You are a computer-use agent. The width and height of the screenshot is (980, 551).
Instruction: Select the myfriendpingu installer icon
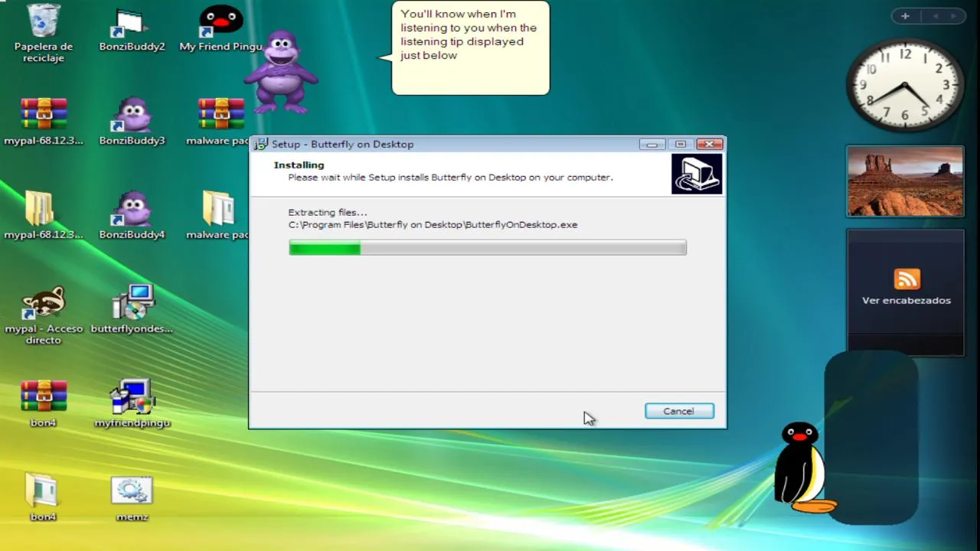(x=132, y=397)
